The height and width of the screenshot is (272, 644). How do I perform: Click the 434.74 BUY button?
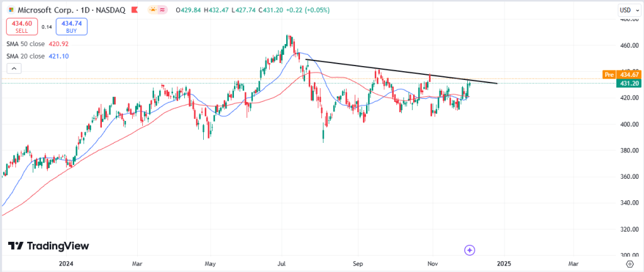point(72,26)
